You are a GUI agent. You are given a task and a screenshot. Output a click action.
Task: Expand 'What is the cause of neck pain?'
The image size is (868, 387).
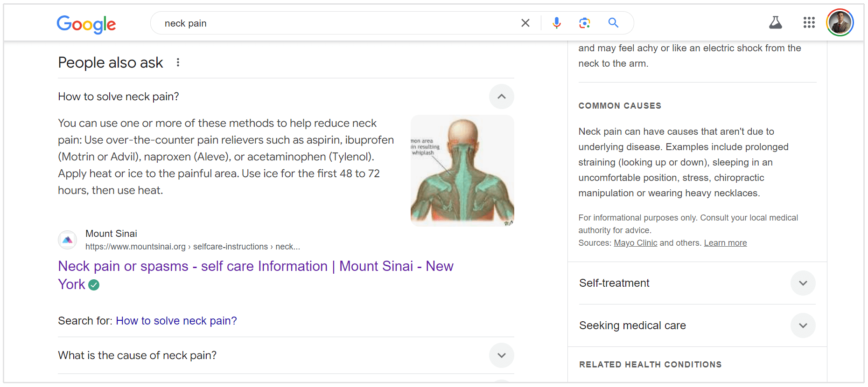501,355
